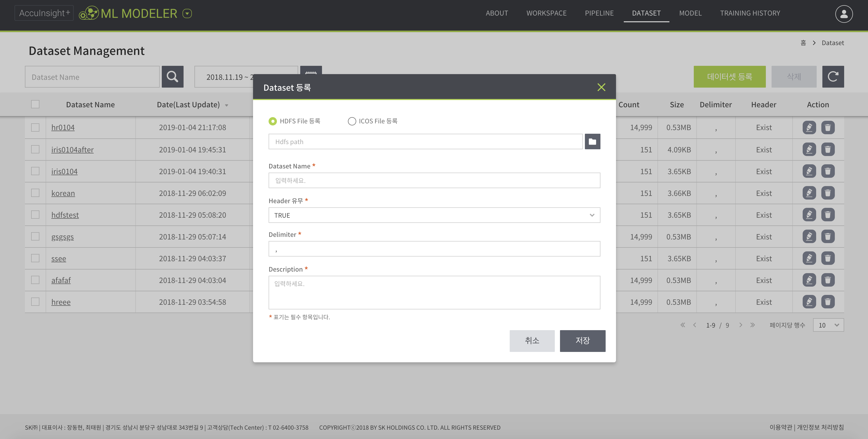This screenshot has width=868, height=439.
Task: Delete the iris0104after dataset
Action: tap(828, 149)
